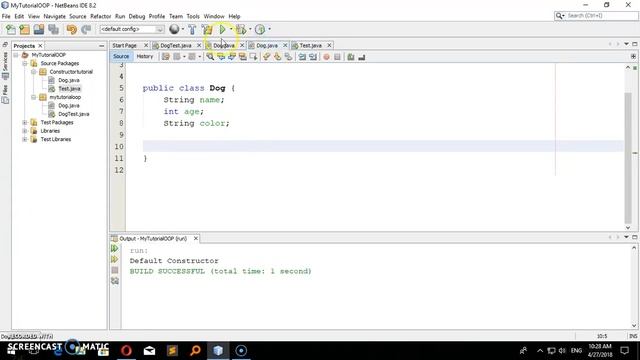Open the Refactor menu

point(100,16)
